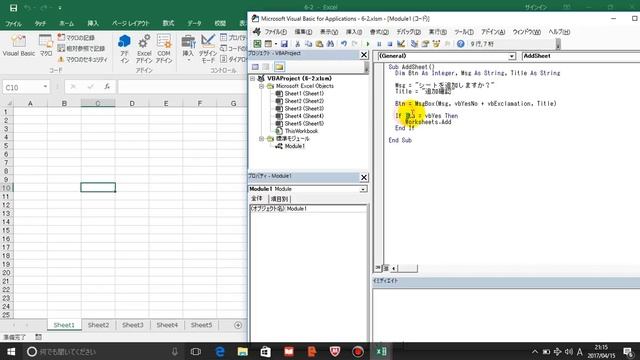The height and width of the screenshot is (360, 640).
Task: Click View Object icon in Project panel
Action: [x=266, y=67]
